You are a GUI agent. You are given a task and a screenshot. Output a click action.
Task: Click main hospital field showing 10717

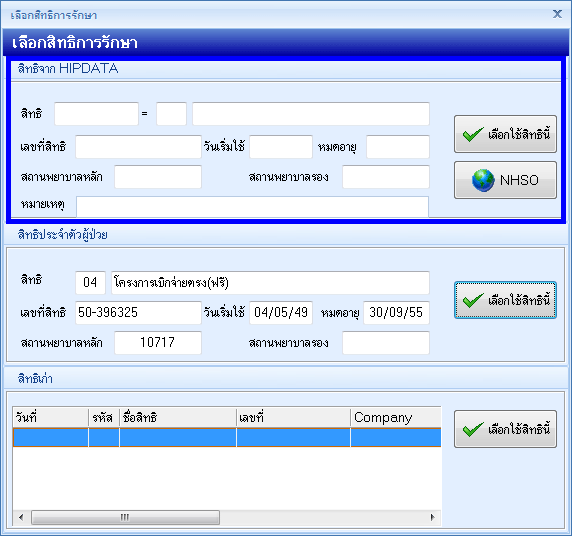click(x=158, y=343)
